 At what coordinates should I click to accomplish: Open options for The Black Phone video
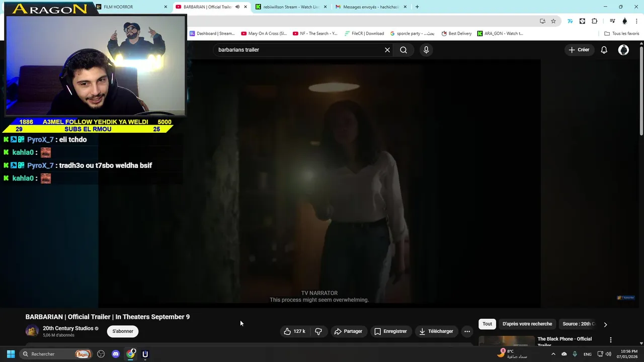[x=611, y=340]
